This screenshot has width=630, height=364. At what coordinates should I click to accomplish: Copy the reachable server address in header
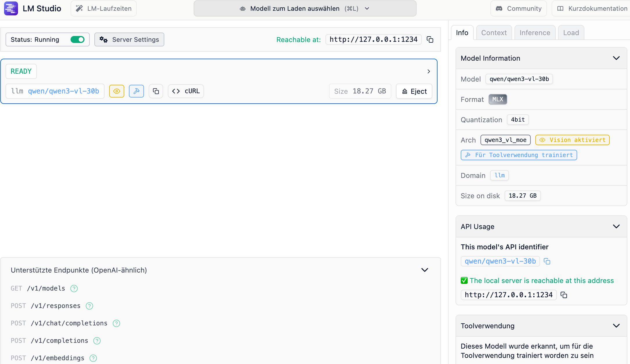(430, 39)
